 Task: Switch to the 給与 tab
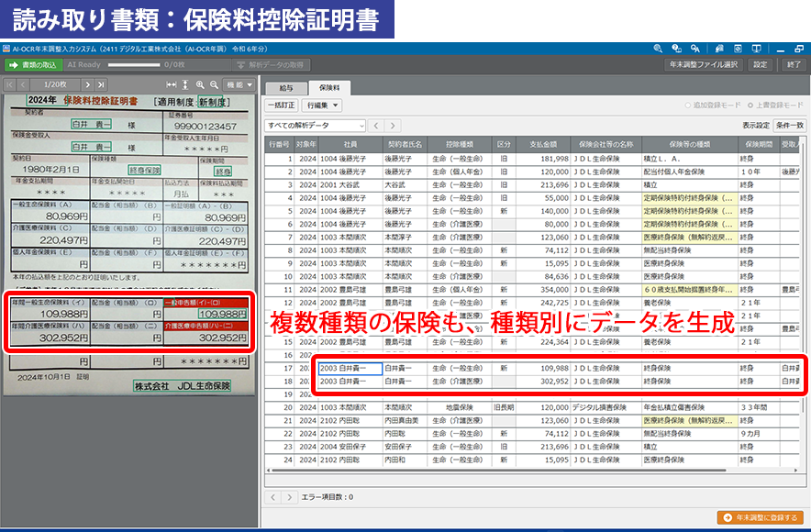click(x=286, y=87)
